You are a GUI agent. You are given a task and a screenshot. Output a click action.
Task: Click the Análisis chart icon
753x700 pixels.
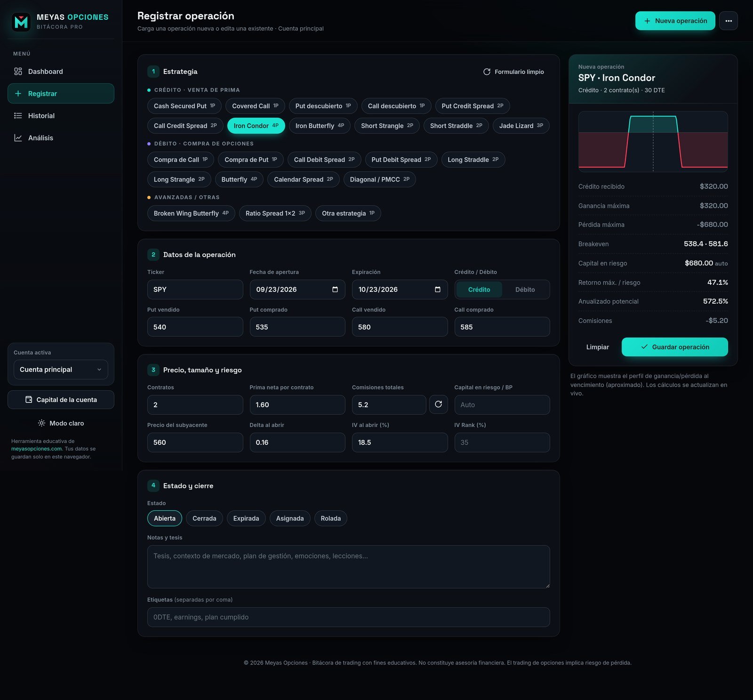[18, 138]
